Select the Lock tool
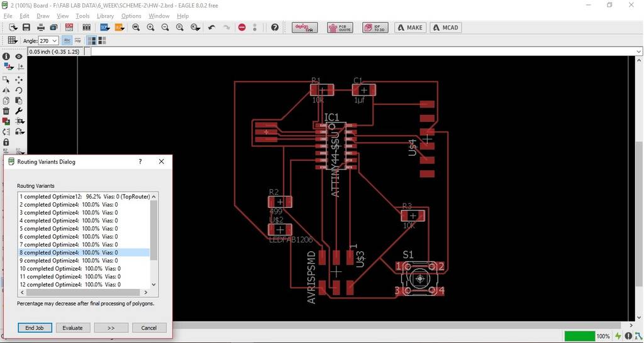The image size is (644, 343). point(6,142)
